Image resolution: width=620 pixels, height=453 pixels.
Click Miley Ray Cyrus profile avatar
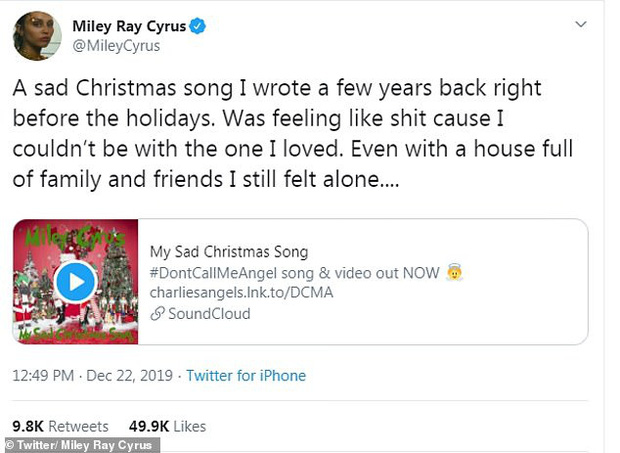click(37, 35)
